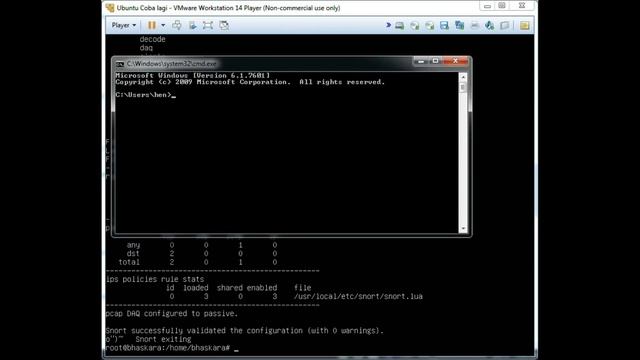Image resolution: width=640 pixels, height=360 pixels.
Task: Click the VMware window title bar text
Action: [228, 8]
